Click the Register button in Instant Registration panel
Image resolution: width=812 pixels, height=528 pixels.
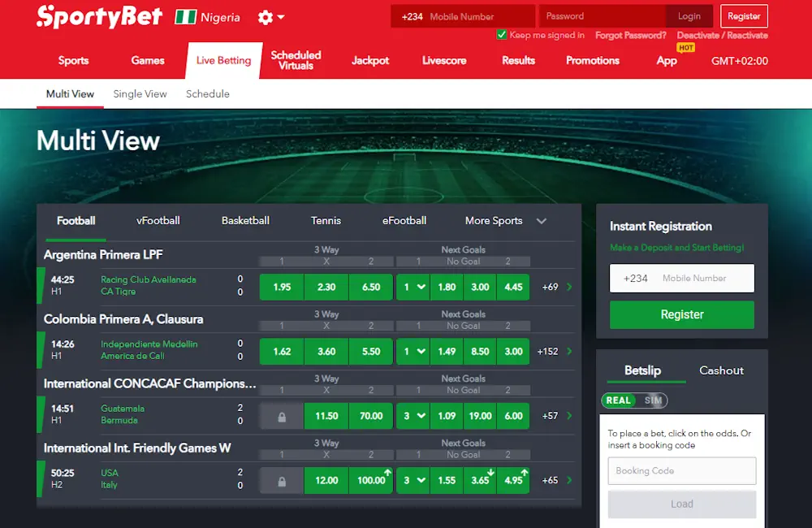[x=681, y=314]
